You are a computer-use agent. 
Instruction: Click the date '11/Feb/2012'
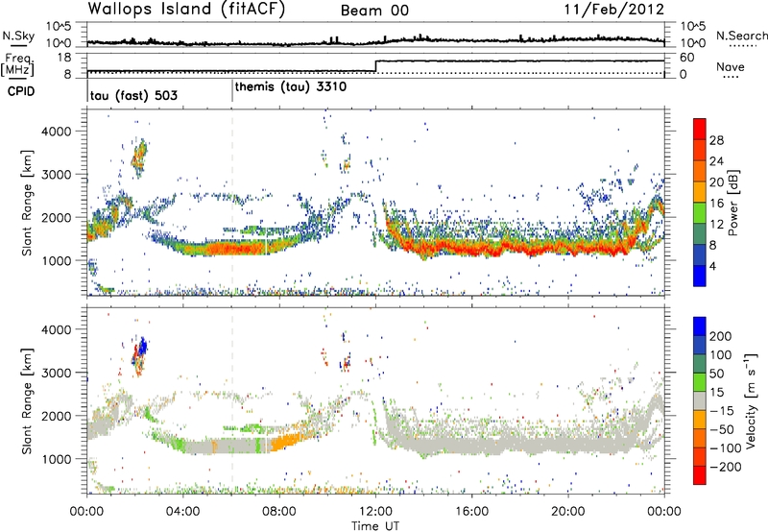point(614,10)
